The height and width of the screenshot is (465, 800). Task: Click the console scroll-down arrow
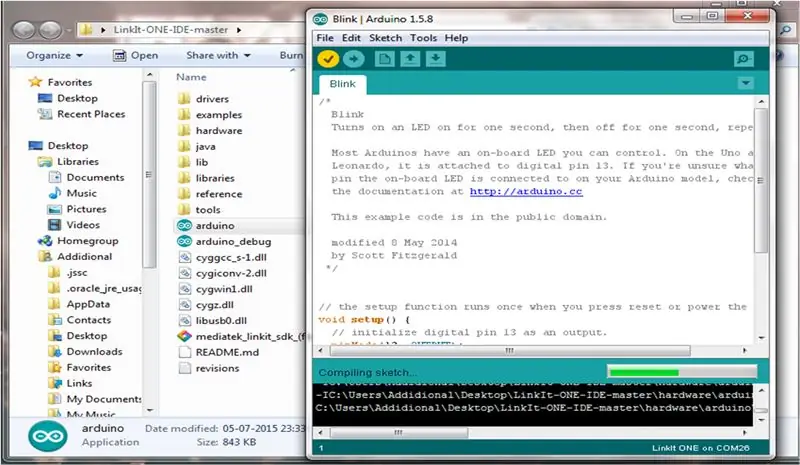click(x=761, y=421)
